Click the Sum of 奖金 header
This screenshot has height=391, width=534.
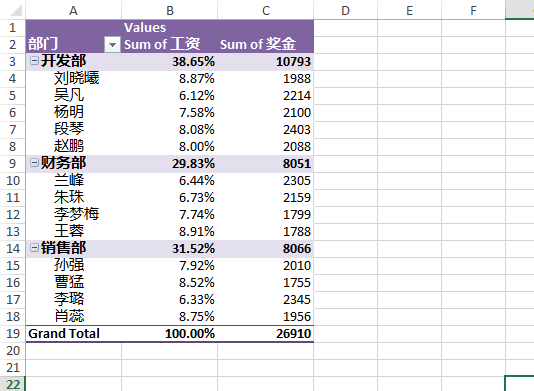pos(266,45)
